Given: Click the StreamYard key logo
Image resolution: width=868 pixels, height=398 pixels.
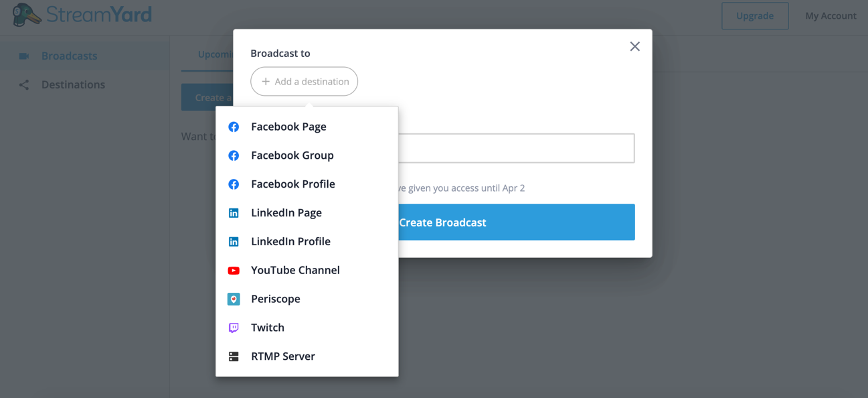Looking at the screenshot, I should pyautogui.click(x=25, y=13).
